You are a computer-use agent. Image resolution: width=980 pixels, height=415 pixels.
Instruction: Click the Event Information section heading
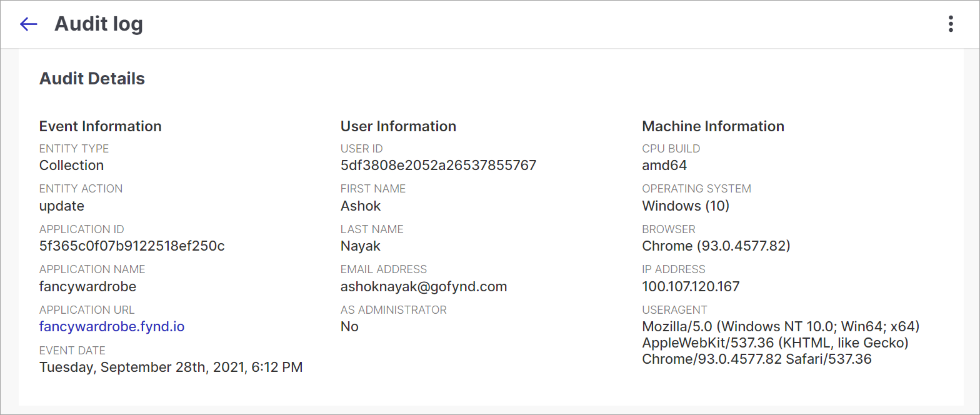coord(101,126)
